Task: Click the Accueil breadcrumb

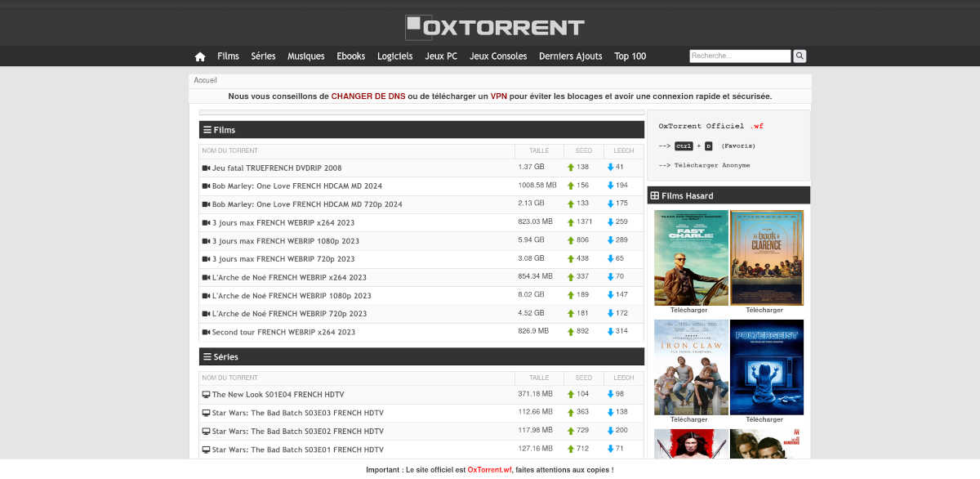Action: click(206, 80)
